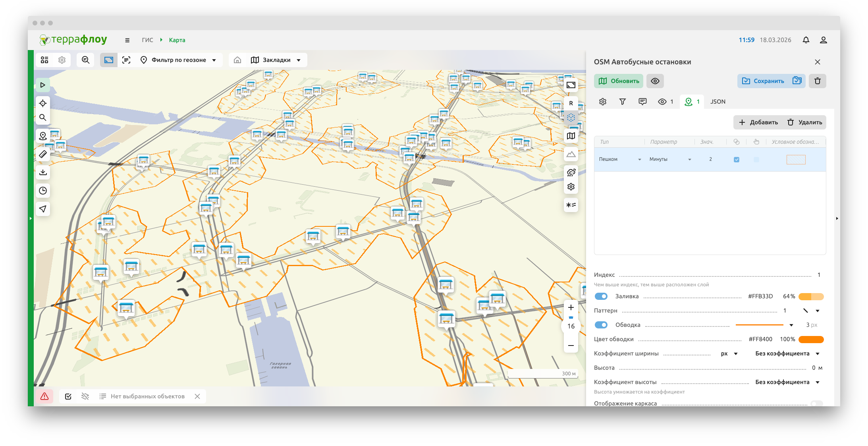Viewport: 868px width, 446px height.
Task: Toggle layer visibility eye button beside Обновить
Action: point(655,81)
